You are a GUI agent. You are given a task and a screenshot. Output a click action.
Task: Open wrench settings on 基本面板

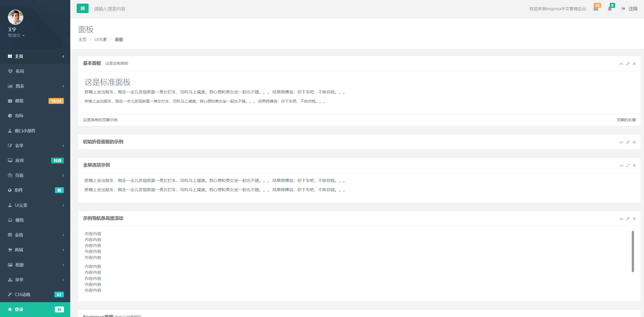point(628,64)
